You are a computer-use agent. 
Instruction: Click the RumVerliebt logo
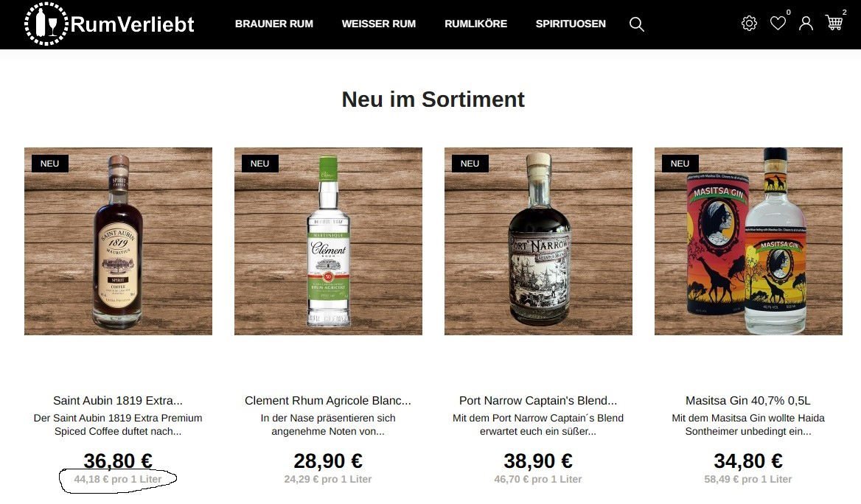pyautogui.click(x=109, y=24)
